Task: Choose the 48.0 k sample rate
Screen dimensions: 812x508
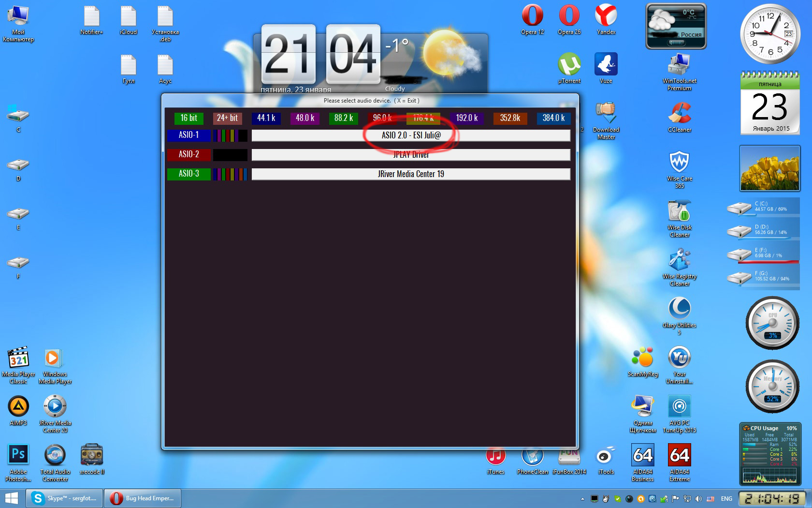Action: click(x=304, y=118)
